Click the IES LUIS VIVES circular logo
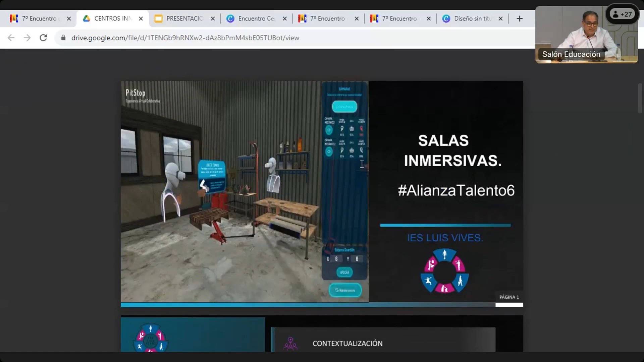 click(x=445, y=271)
